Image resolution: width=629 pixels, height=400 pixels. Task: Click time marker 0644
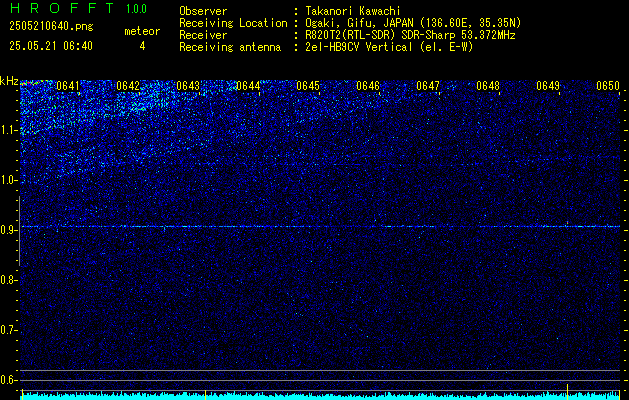[248, 86]
